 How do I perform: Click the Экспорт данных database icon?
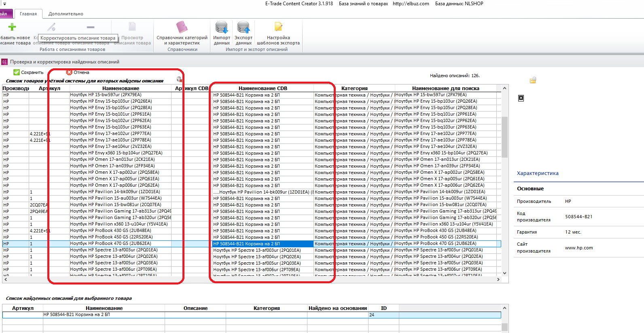coord(244,27)
